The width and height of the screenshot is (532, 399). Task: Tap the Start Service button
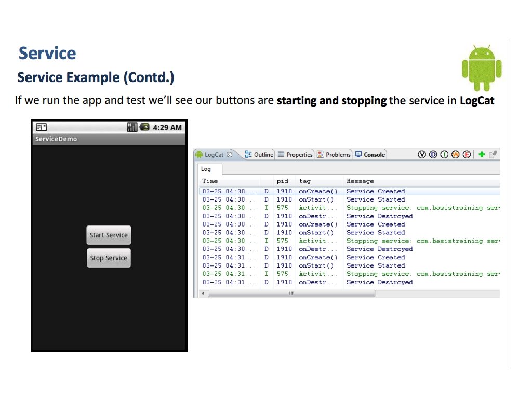(x=109, y=235)
